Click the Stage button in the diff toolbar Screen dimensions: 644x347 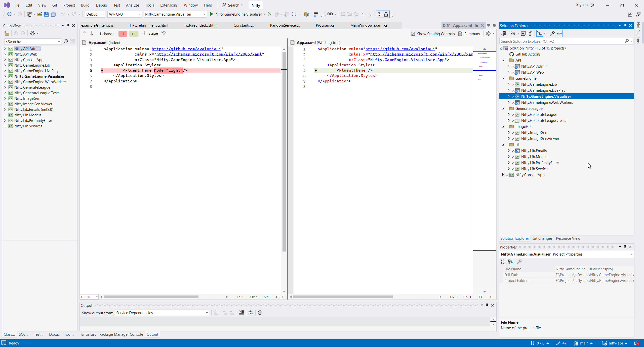(x=150, y=33)
